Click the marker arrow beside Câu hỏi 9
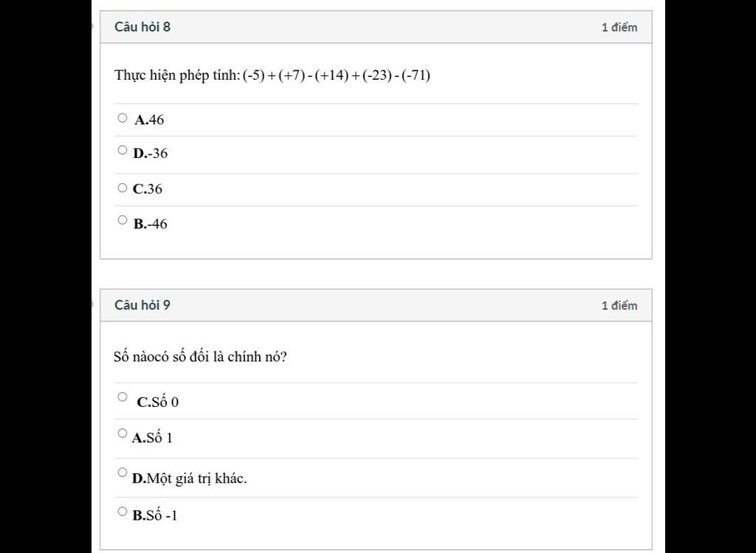Screen dimensions: 756x553 point(92,305)
